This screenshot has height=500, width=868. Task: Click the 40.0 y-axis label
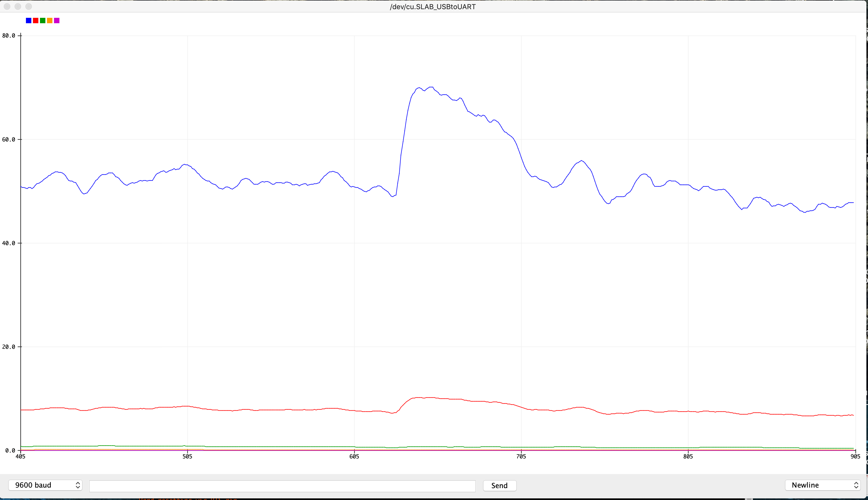click(x=9, y=243)
